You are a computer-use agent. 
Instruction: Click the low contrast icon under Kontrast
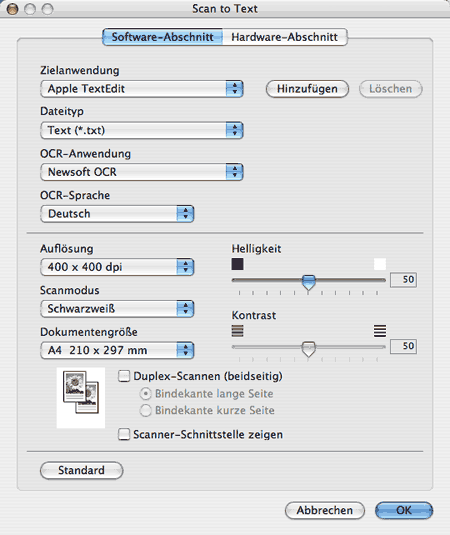[x=237, y=331]
